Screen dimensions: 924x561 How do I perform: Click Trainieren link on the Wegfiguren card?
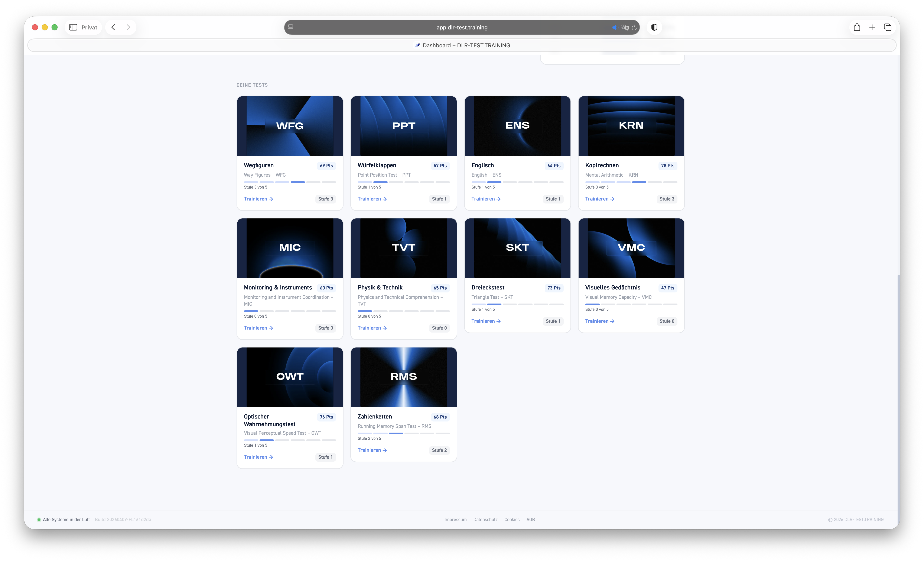258,199
